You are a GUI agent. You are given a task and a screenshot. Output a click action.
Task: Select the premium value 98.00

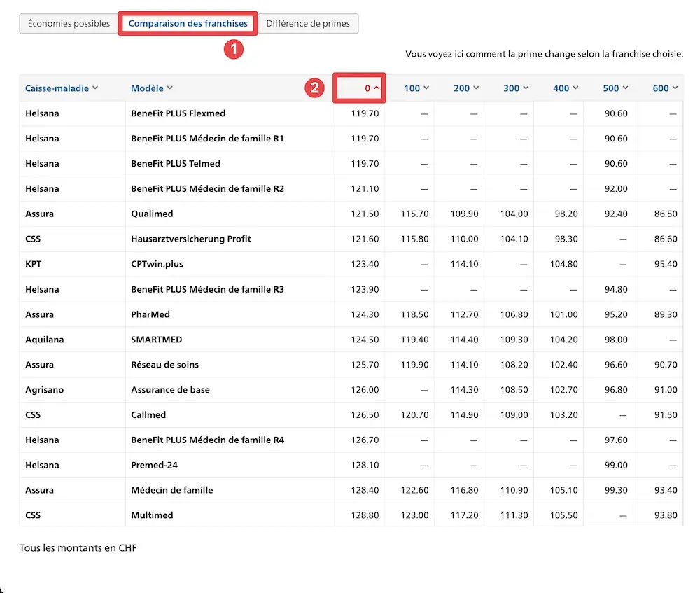coord(616,340)
